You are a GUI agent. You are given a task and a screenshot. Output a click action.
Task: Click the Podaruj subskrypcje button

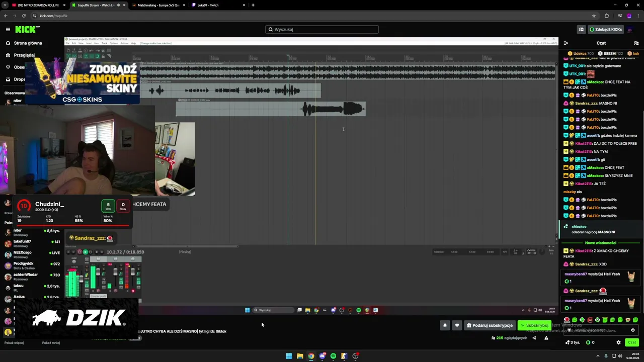point(490,325)
